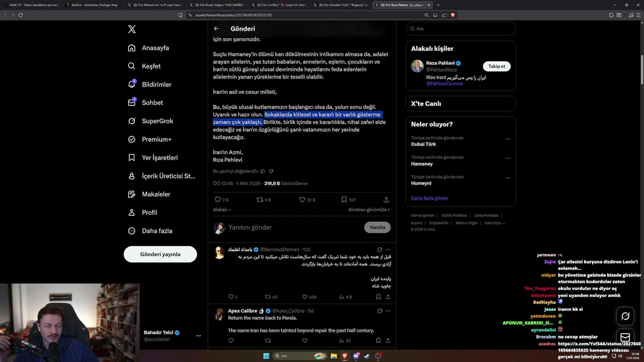The width and height of the screenshot is (644, 362).
Task: Open Premium+ in sidebar
Action: click(149, 139)
